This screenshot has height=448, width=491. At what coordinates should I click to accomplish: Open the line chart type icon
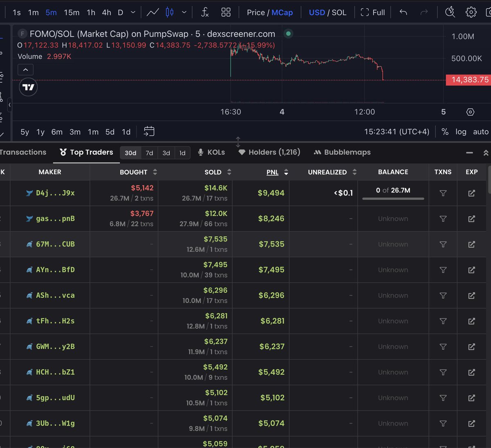(x=153, y=12)
